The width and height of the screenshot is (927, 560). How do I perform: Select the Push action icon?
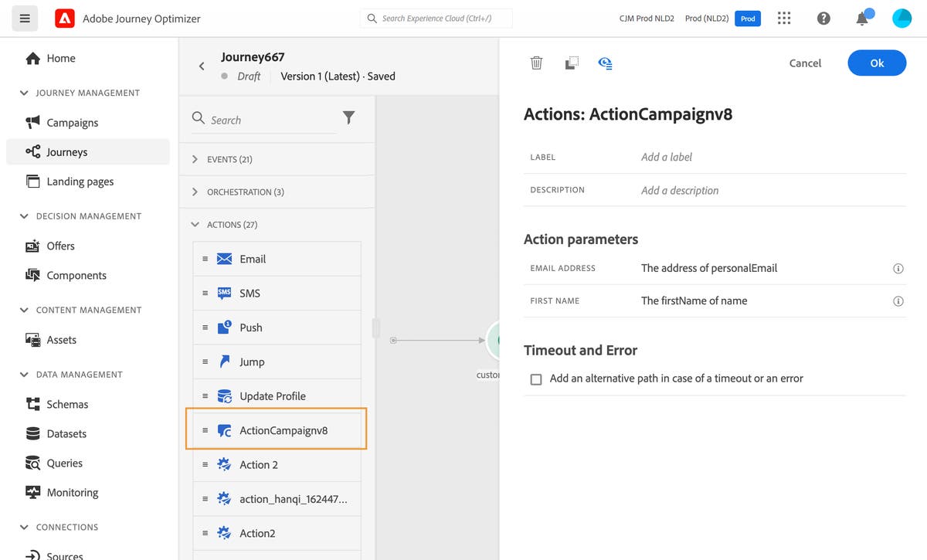pos(223,327)
